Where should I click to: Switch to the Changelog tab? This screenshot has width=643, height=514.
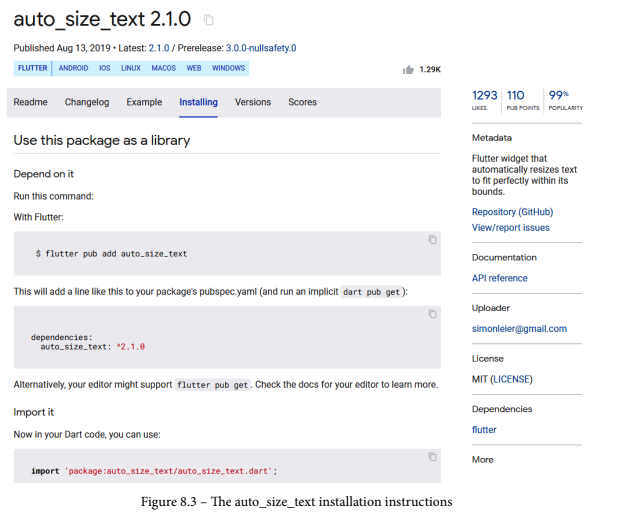tap(86, 102)
